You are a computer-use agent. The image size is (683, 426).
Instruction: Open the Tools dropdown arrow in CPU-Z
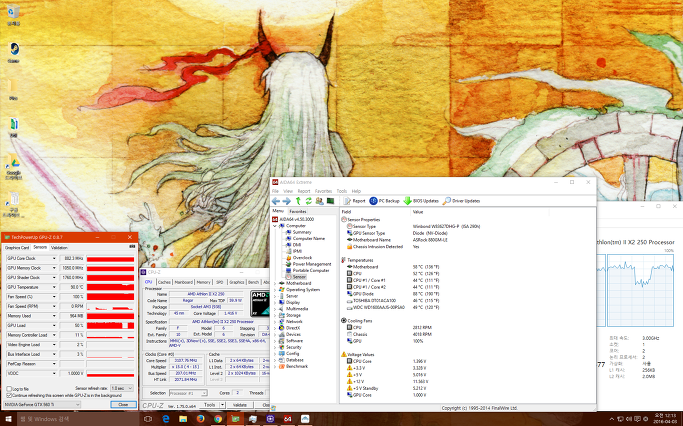click(222, 405)
